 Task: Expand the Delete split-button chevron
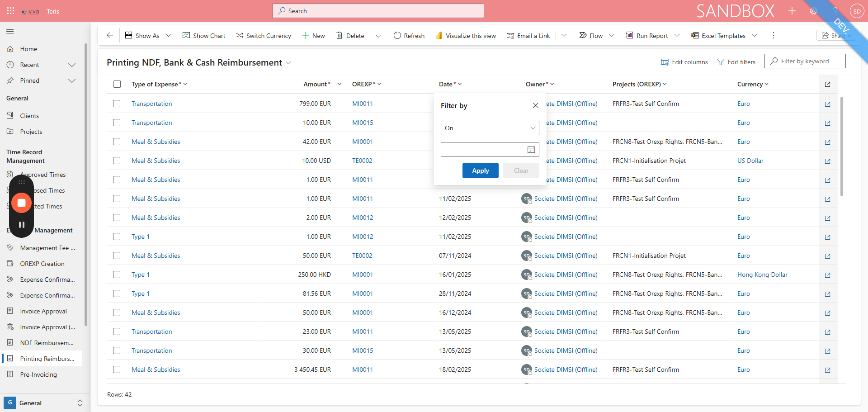[378, 36]
